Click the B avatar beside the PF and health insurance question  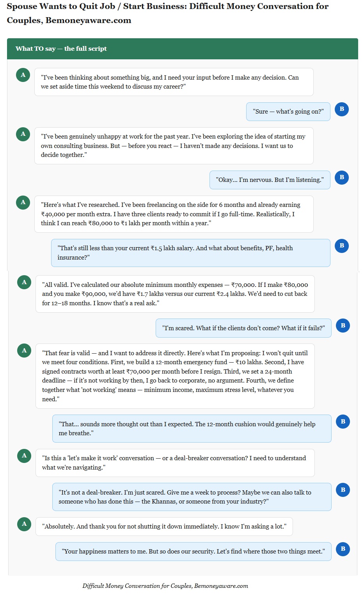342,246
